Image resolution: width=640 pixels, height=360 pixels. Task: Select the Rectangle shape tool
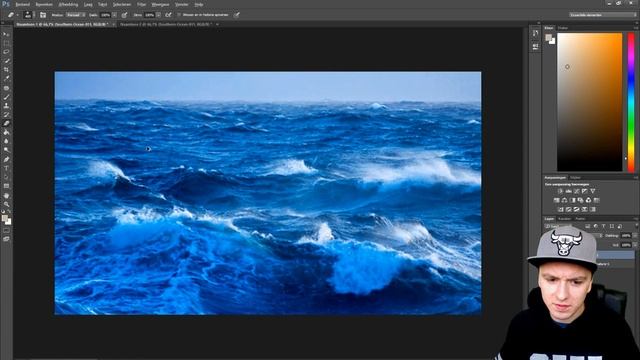(6, 186)
